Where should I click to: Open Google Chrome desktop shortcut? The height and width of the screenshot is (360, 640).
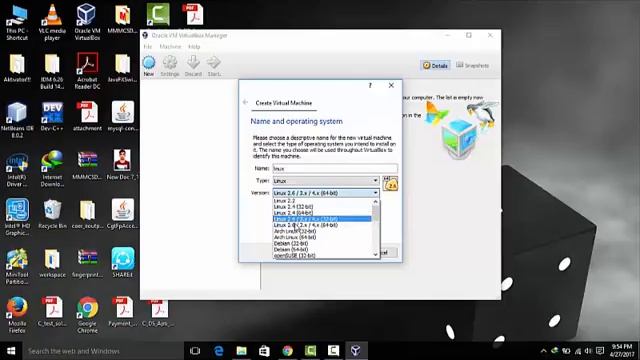[87, 315]
